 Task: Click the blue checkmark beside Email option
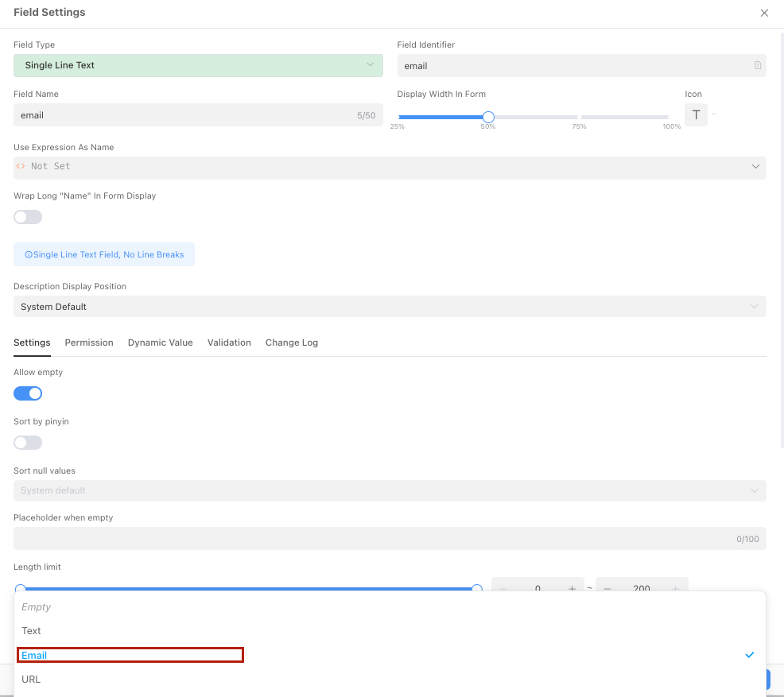click(x=749, y=655)
